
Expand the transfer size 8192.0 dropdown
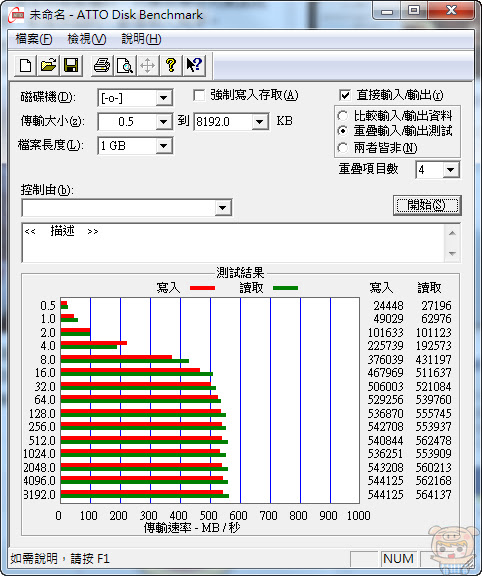(260, 122)
